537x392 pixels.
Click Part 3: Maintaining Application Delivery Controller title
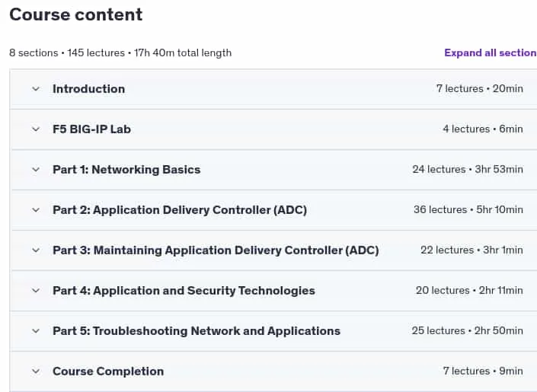click(x=216, y=250)
